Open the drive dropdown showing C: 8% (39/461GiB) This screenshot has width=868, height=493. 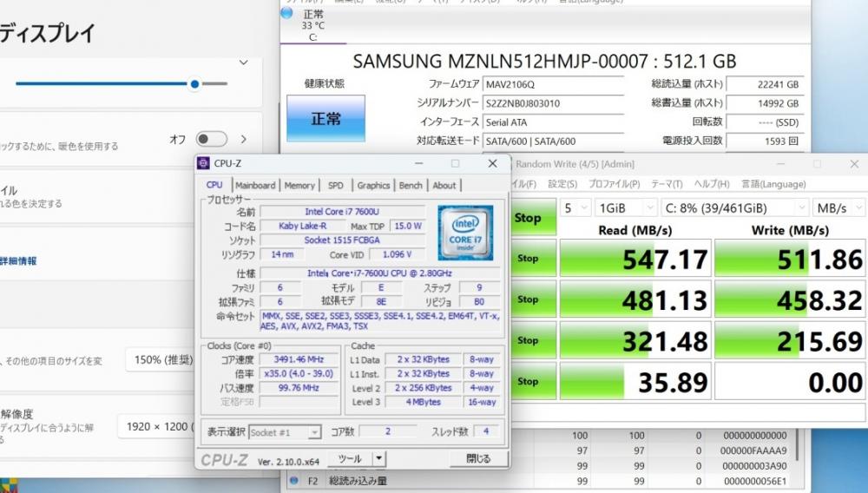pyautogui.click(x=734, y=208)
